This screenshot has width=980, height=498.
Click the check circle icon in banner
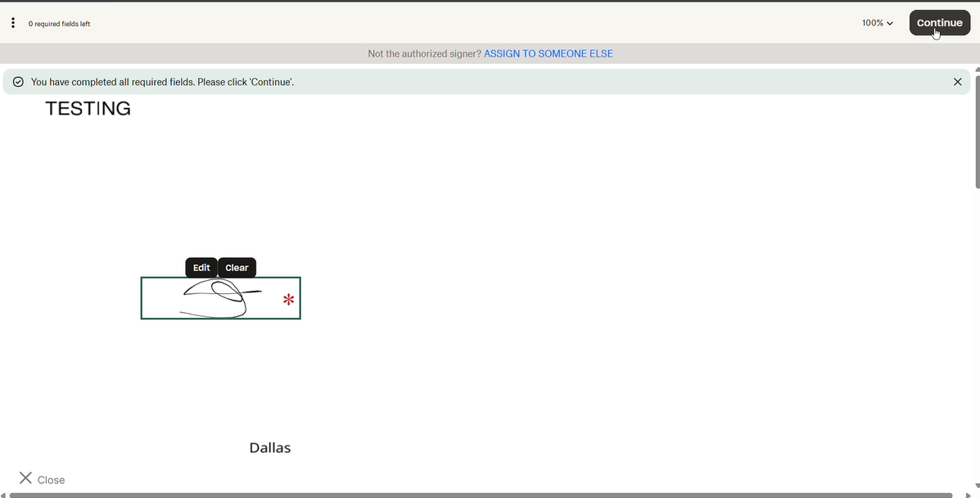[18, 82]
